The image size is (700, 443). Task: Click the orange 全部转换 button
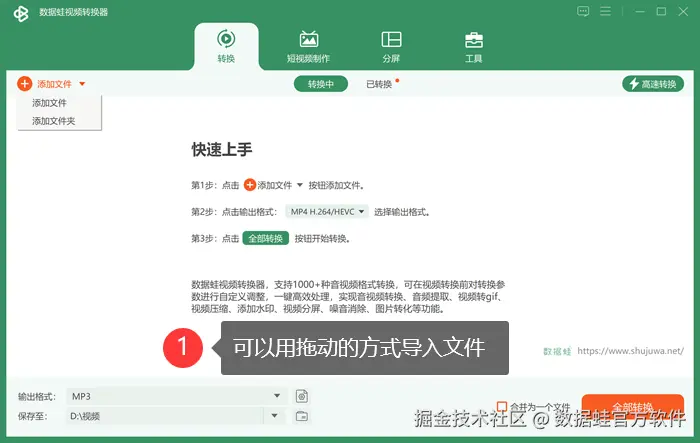coord(633,407)
